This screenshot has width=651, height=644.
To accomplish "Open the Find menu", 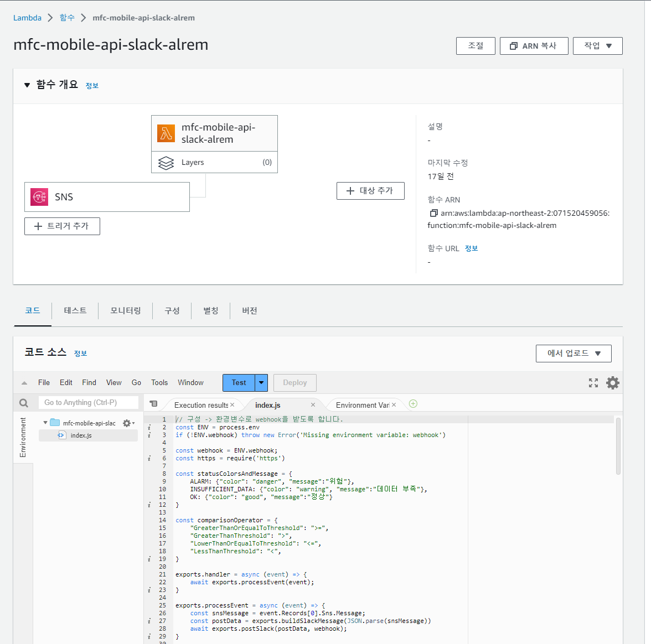I will coord(89,383).
